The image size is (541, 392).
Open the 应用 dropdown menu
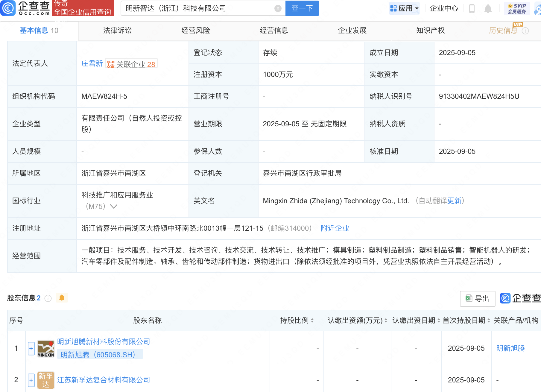(405, 8)
